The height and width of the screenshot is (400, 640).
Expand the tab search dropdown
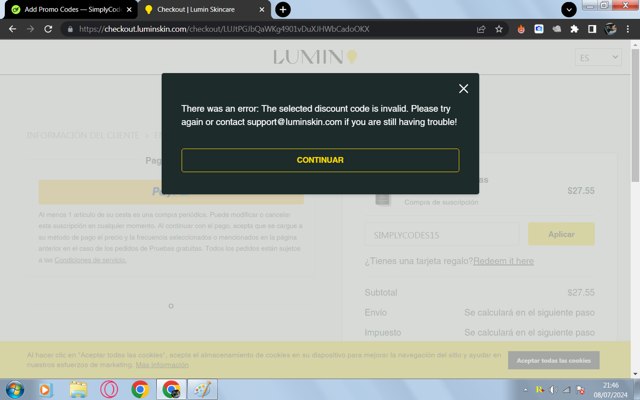(569, 9)
